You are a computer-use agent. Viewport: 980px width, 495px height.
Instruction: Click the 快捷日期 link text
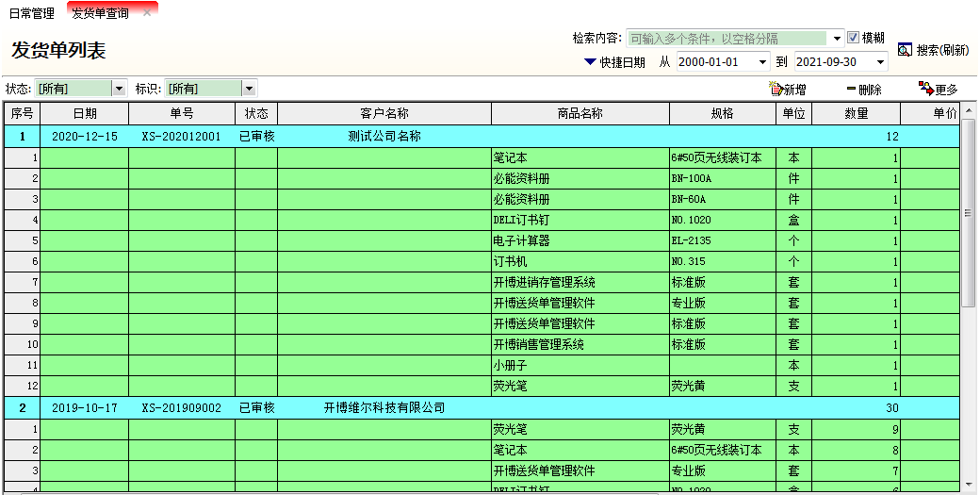(x=622, y=62)
